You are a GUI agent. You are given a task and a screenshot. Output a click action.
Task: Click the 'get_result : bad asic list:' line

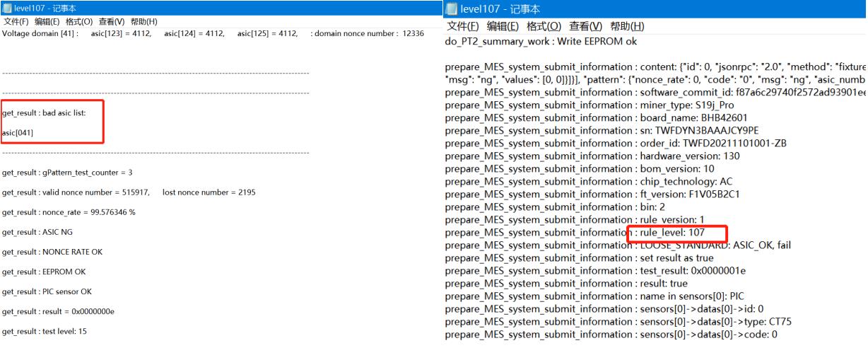coord(44,113)
